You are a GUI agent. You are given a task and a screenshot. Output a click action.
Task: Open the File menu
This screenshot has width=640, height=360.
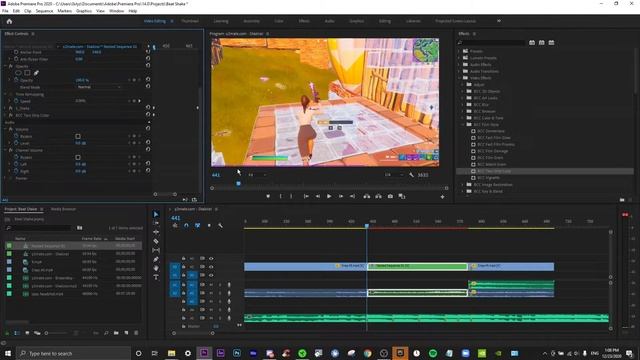tap(5, 11)
